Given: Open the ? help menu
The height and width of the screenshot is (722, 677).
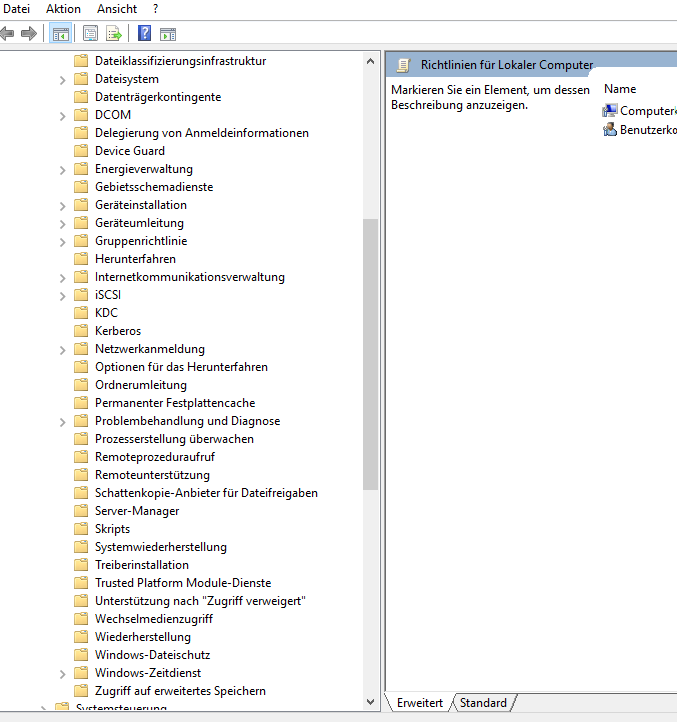Looking at the screenshot, I should tap(156, 9).
